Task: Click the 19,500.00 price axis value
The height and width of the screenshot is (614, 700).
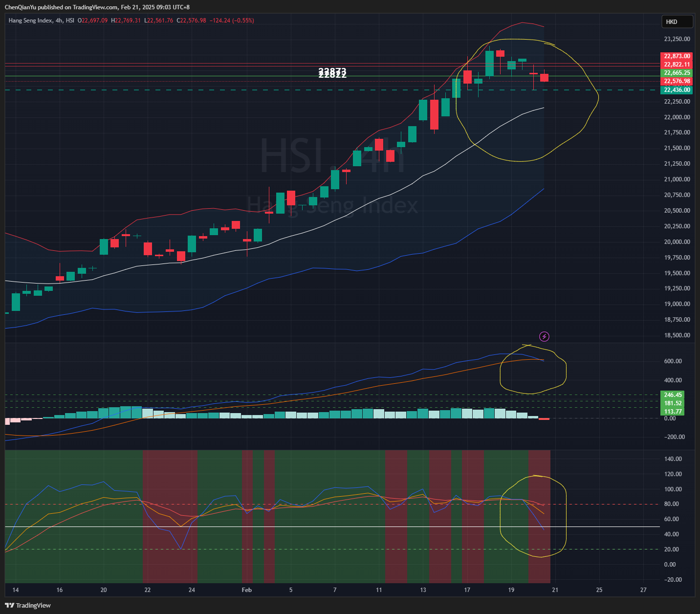Action: (677, 273)
